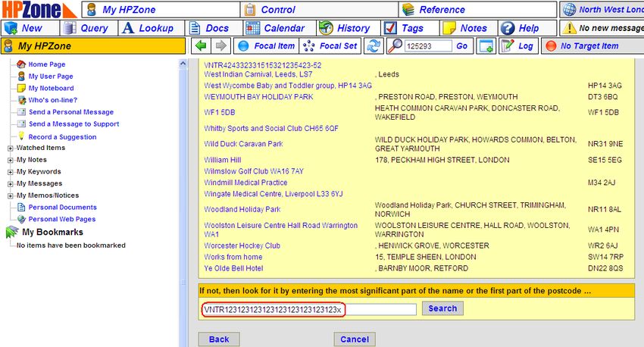644x347 pixels.
Task: Expand My Memos/Notices tree node
Action: (x=11, y=196)
